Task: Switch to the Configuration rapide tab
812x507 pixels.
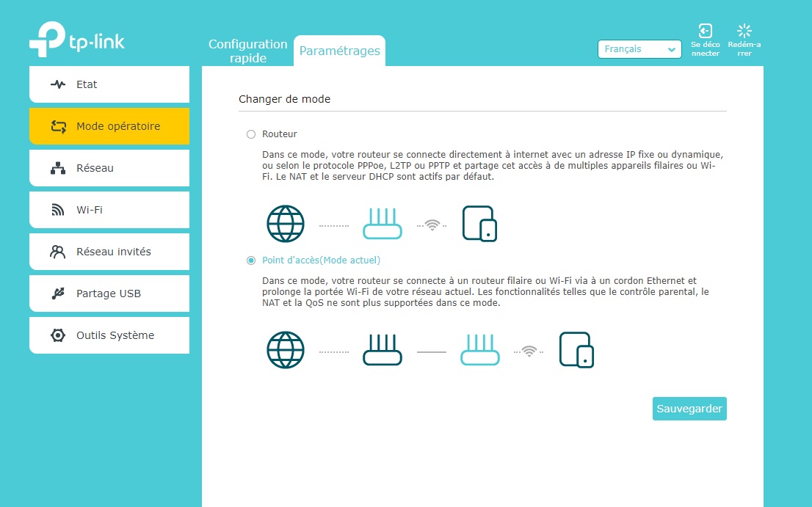Action: point(247,51)
